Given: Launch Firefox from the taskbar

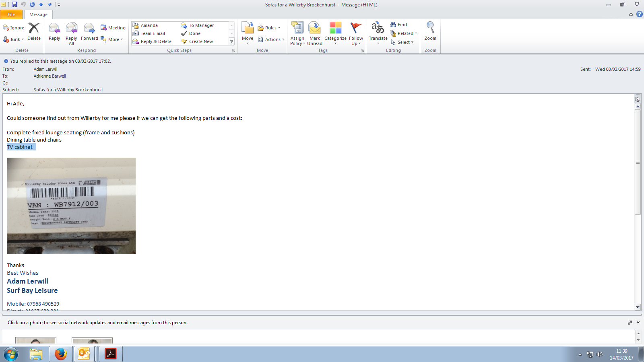Looking at the screenshot, I should (61, 354).
